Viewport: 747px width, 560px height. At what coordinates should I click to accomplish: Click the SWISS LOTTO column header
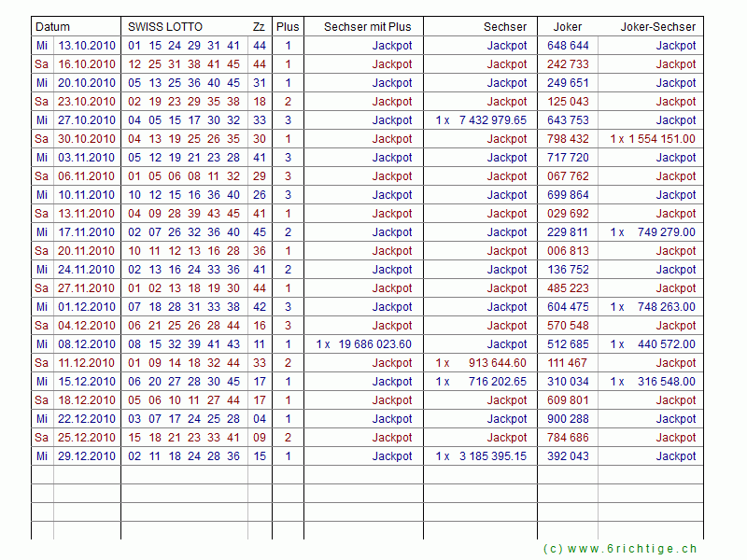[x=165, y=27]
